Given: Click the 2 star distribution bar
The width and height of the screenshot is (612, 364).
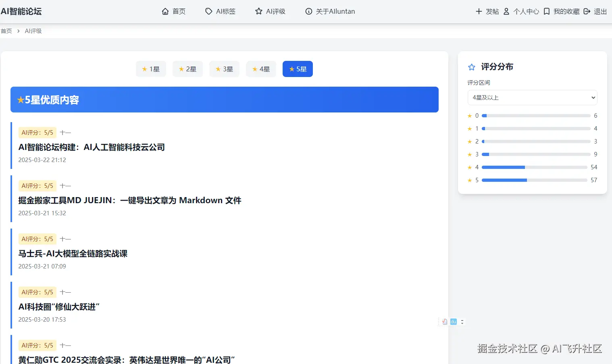Looking at the screenshot, I should pos(536,141).
